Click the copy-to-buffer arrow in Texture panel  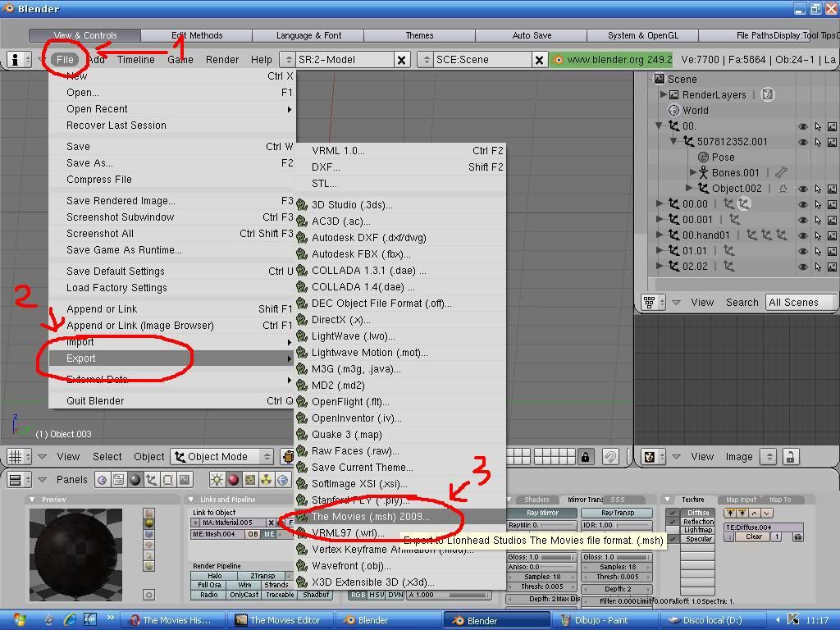click(730, 514)
